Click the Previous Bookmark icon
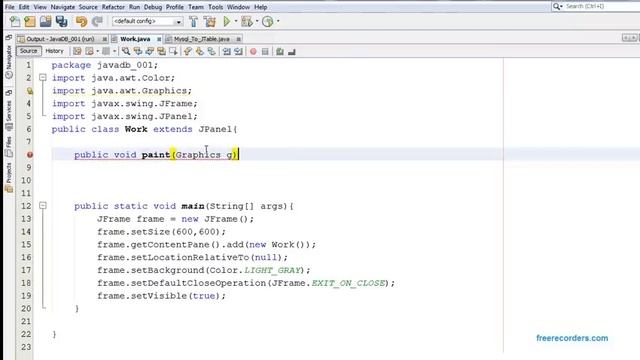The height and width of the screenshot is (360, 640). coord(188,51)
